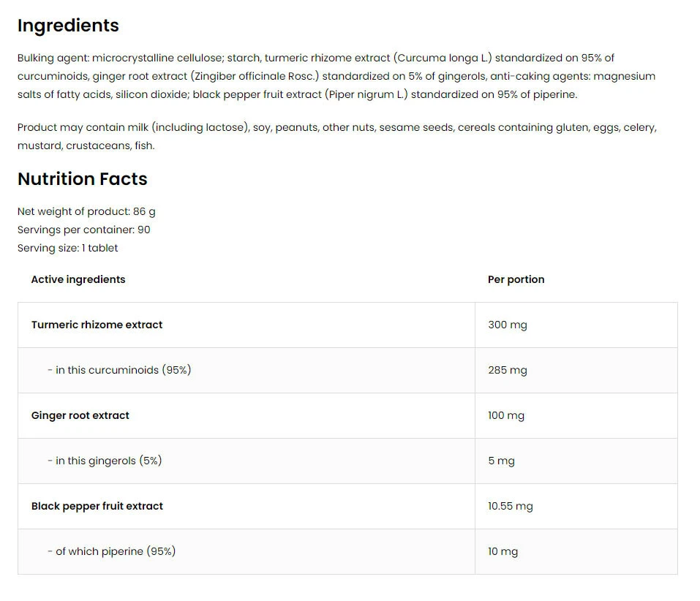Click the Ingredients heading
The width and height of the screenshot is (700, 601).
68,26
